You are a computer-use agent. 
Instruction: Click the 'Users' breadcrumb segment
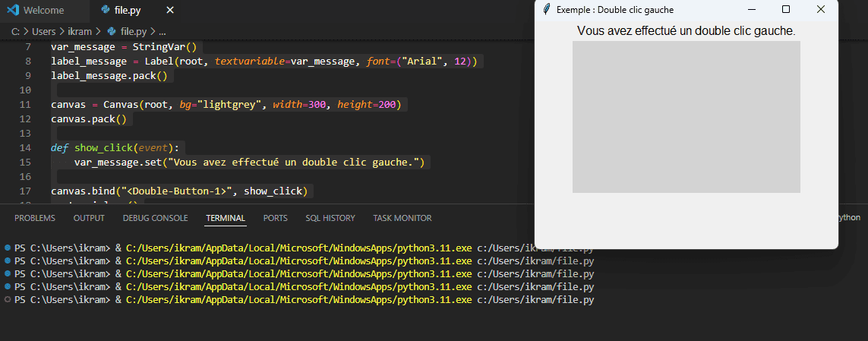[x=44, y=32]
